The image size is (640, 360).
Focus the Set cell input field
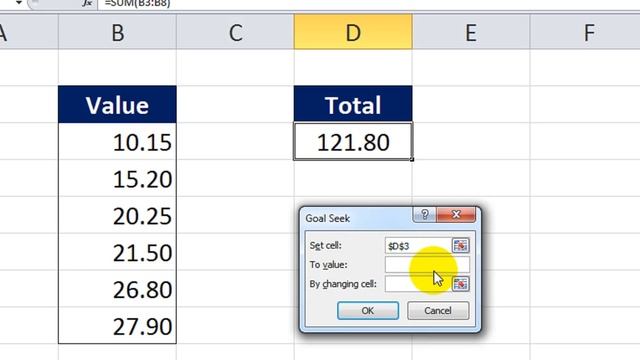pyautogui.click(x=418, y=246)
